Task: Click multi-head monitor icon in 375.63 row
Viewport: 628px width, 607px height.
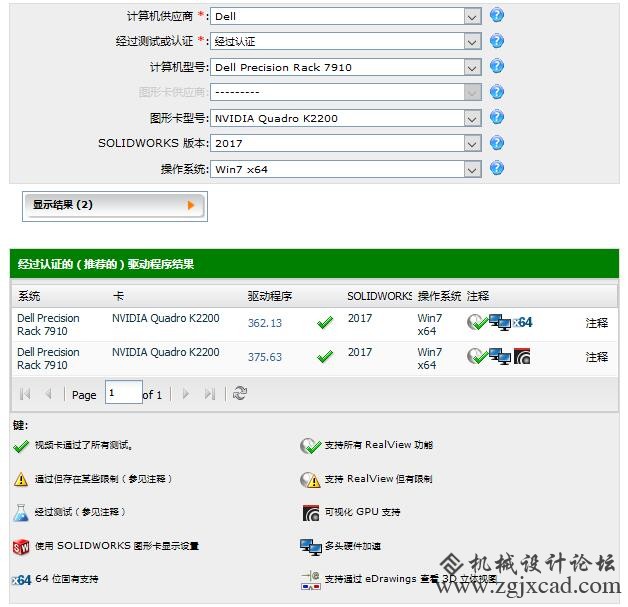Action: coord(499,356)
